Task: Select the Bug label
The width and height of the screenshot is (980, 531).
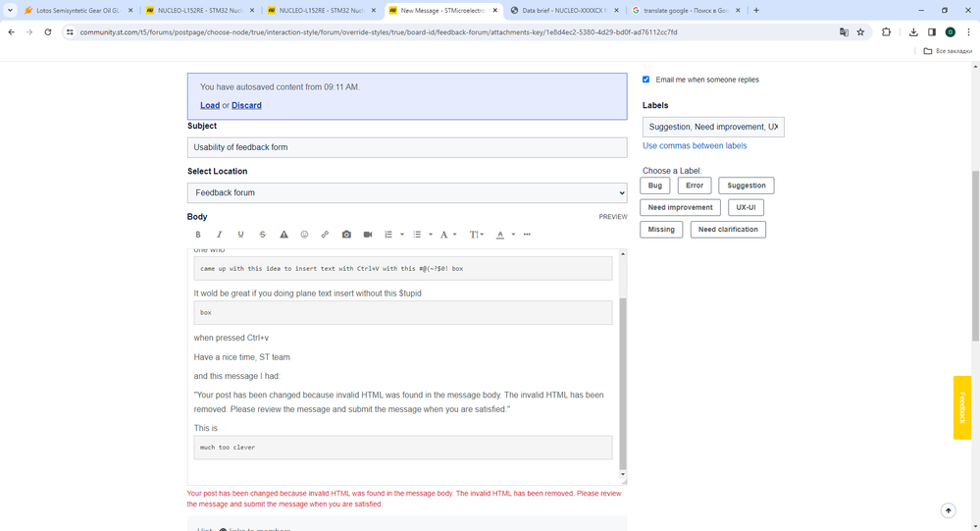Action: pyautogui.click(x=655, y=186)
